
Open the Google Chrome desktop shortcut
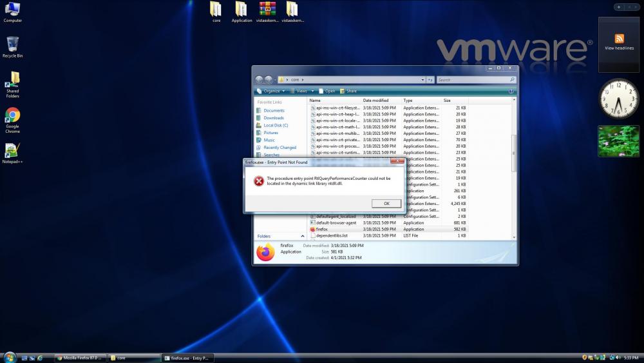[x=12, y=116]
